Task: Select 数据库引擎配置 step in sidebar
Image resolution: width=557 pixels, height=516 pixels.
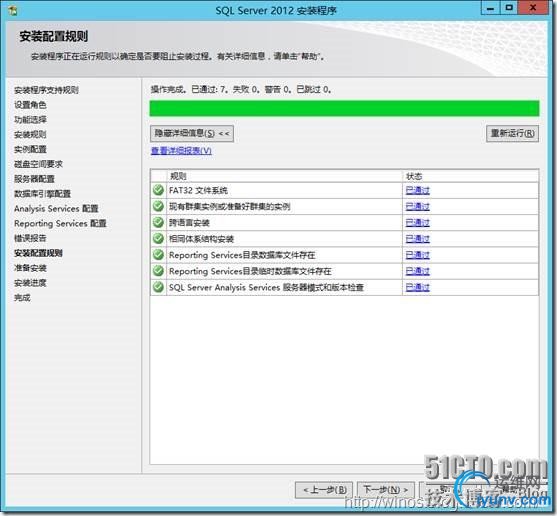Action: coord(42,194)
